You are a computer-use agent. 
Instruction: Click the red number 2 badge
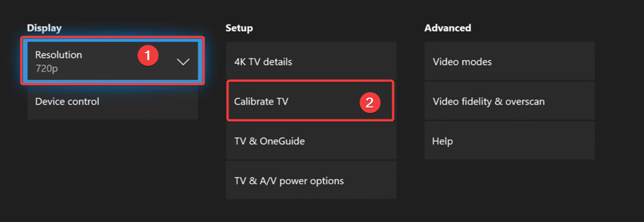(369, 102)
